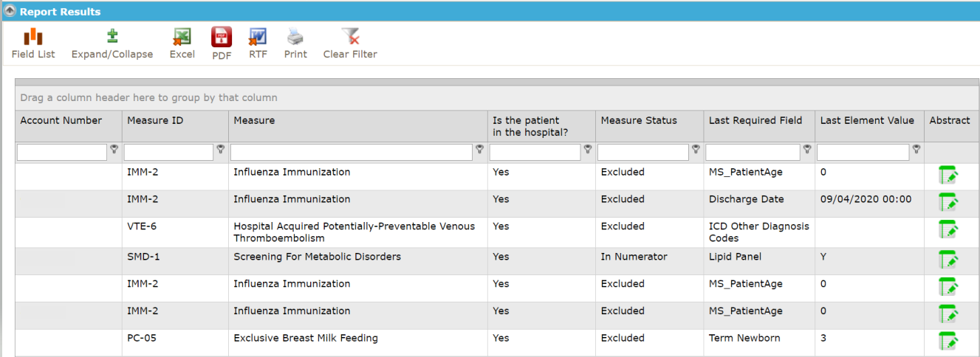
Task: Open abstract for VTE-6 row
Action: point(948,230)
